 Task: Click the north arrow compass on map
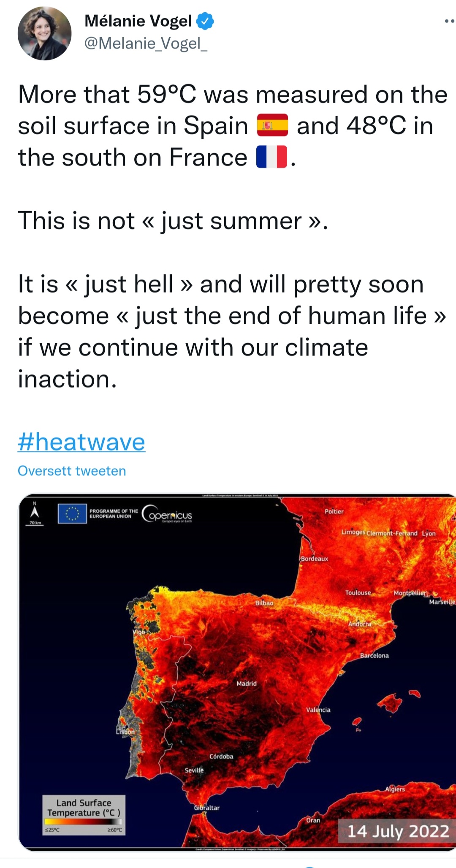click(35, 512)
